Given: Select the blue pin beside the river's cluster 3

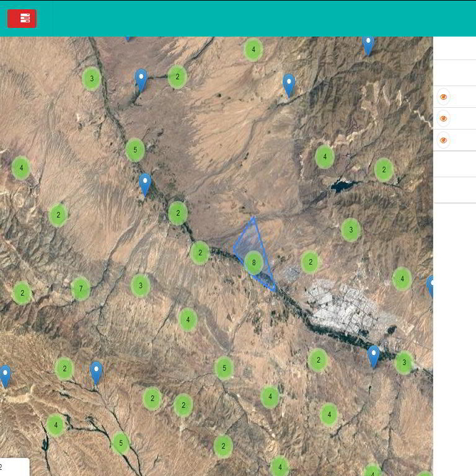Looking at the screenshot, I should 373,355.
